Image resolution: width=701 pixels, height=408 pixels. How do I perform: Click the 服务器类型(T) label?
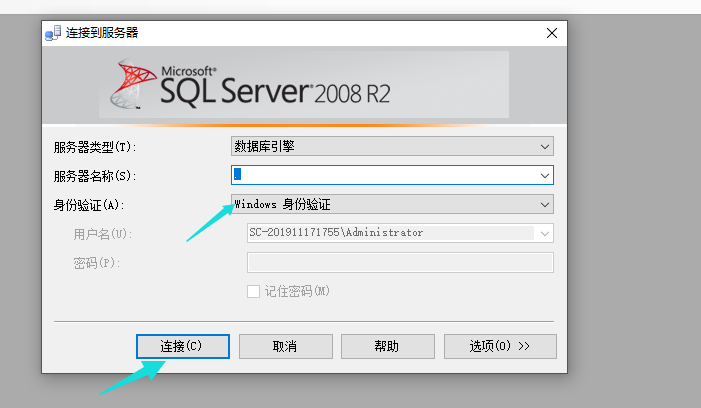pos(94,147)
